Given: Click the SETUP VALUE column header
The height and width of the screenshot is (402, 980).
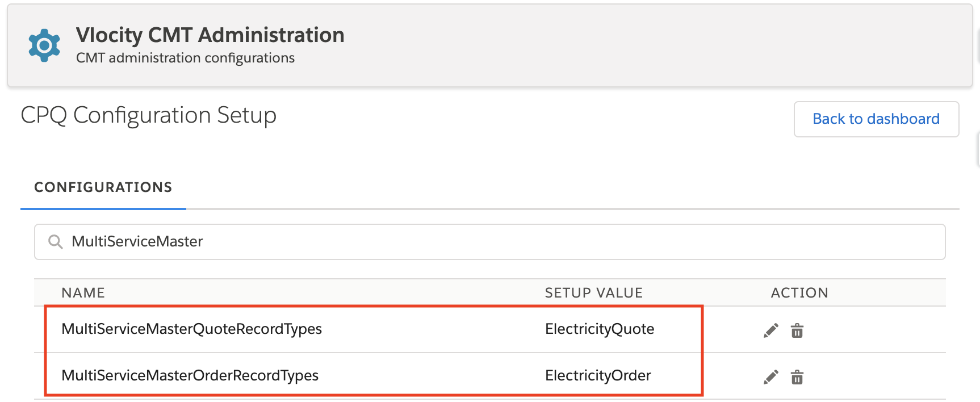Looking at the screenshot, I should click(594, 293).
